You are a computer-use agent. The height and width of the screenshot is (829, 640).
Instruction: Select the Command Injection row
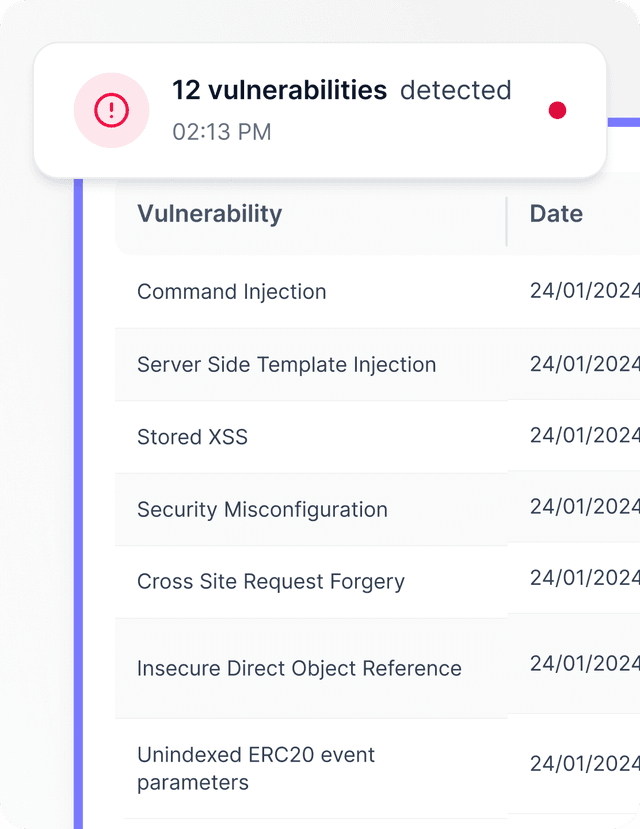click(x=231, y=292)
